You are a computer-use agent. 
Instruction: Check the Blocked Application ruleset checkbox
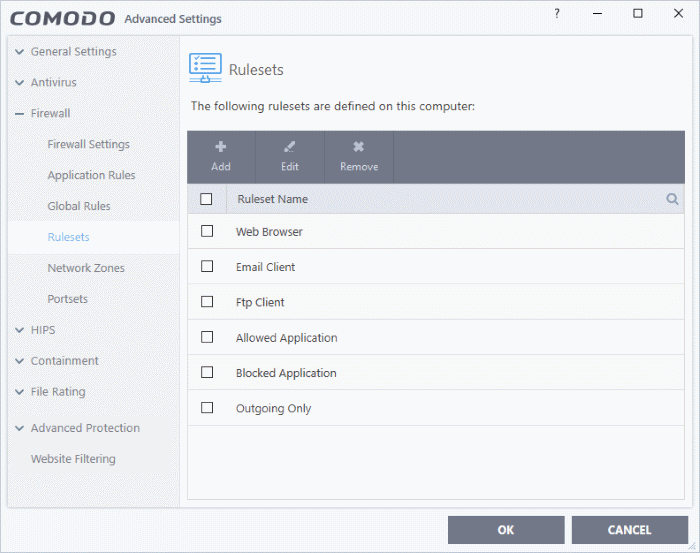tap(207, 372)
